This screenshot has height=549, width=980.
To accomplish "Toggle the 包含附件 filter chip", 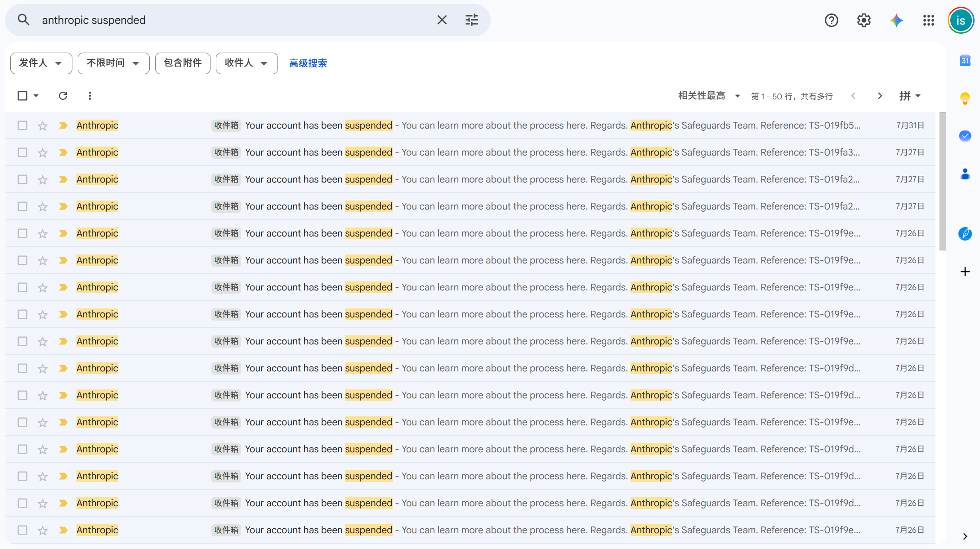I will point(183,63).
